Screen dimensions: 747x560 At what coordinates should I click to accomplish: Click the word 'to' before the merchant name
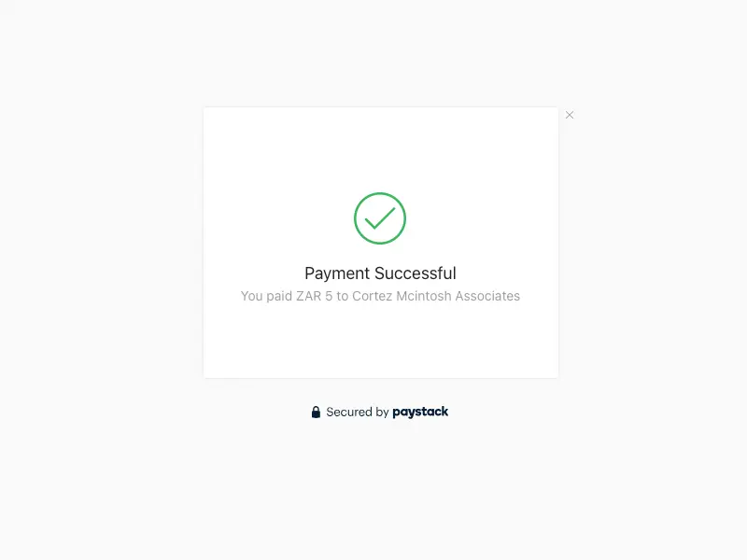pyautogui.click(x=342, y=296)
